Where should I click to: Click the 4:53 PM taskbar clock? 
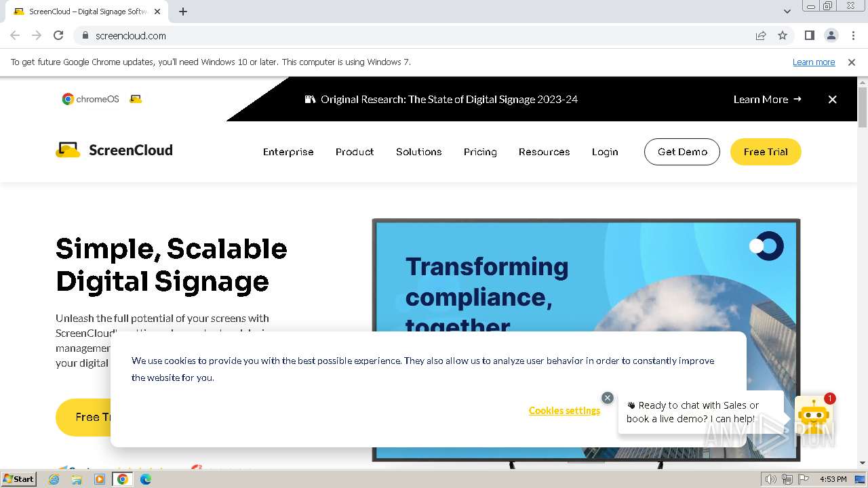pos(833,479)
